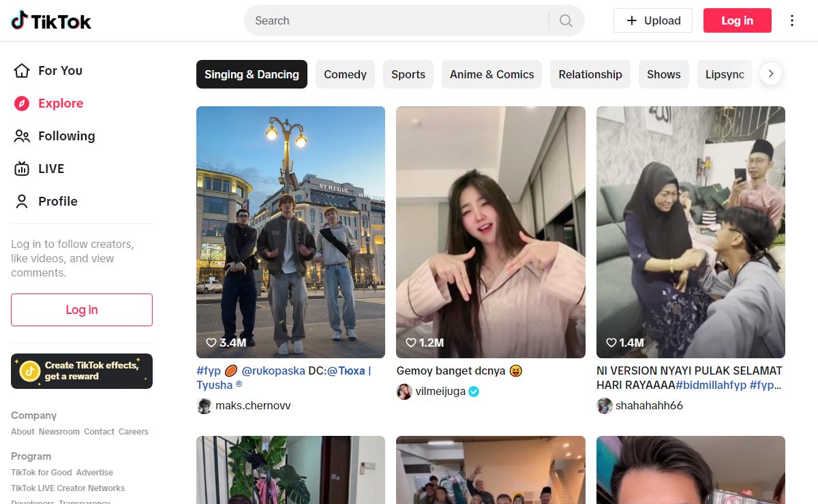Click #bidmillahfyp hashtag link
The width and height of the screenshot is (818, 504).
(x=710, y=385)
